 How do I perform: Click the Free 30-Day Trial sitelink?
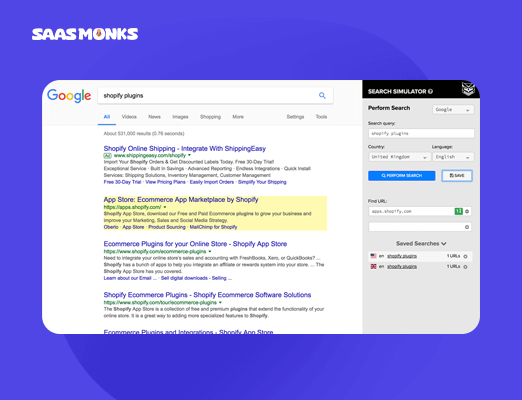coord(122,182)
